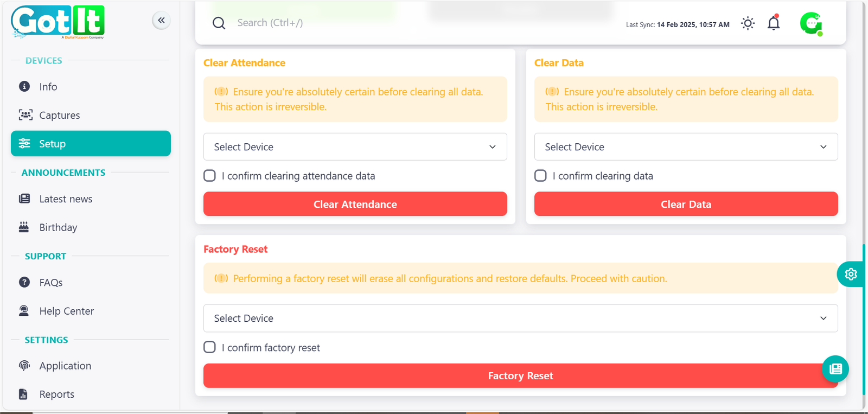Click the search magnifier icon

point(219,23)
